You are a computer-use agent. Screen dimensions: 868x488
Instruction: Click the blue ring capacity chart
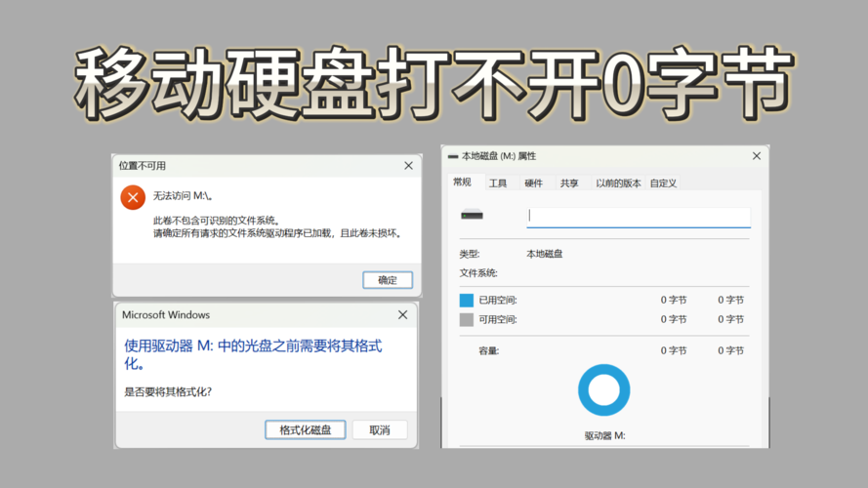tap(604, 390)
